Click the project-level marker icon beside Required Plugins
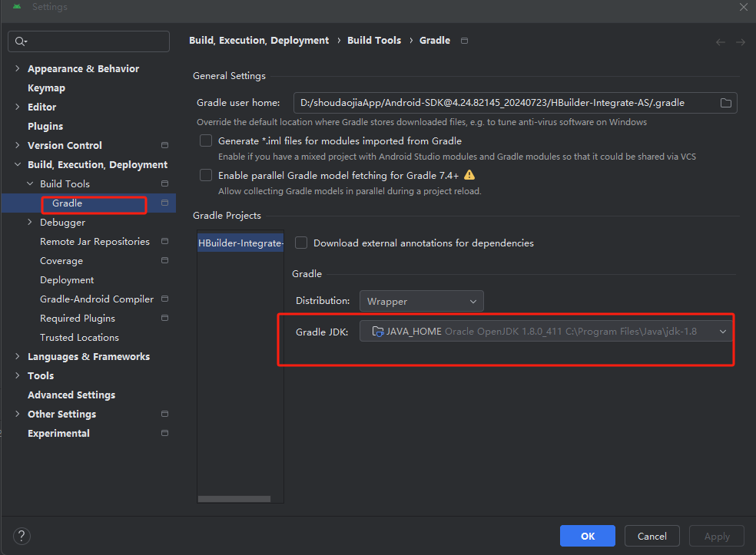The image size is (756, 555). coord(164,318)
